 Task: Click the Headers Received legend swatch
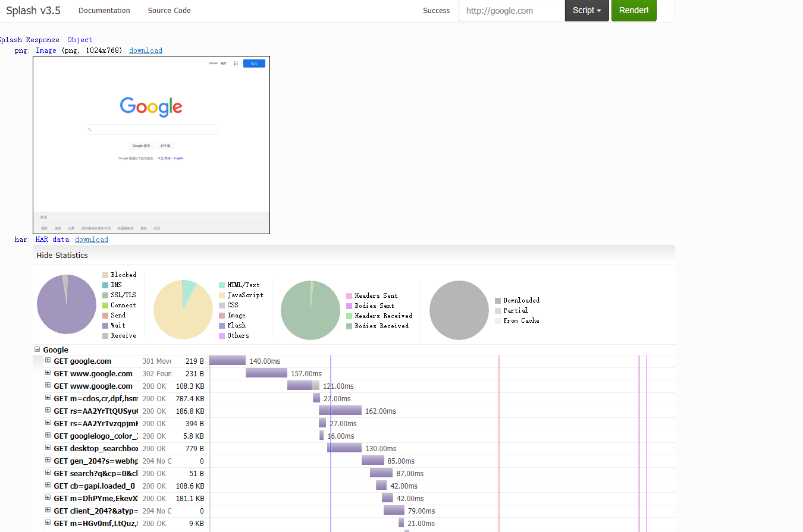[x=349, y=316]
